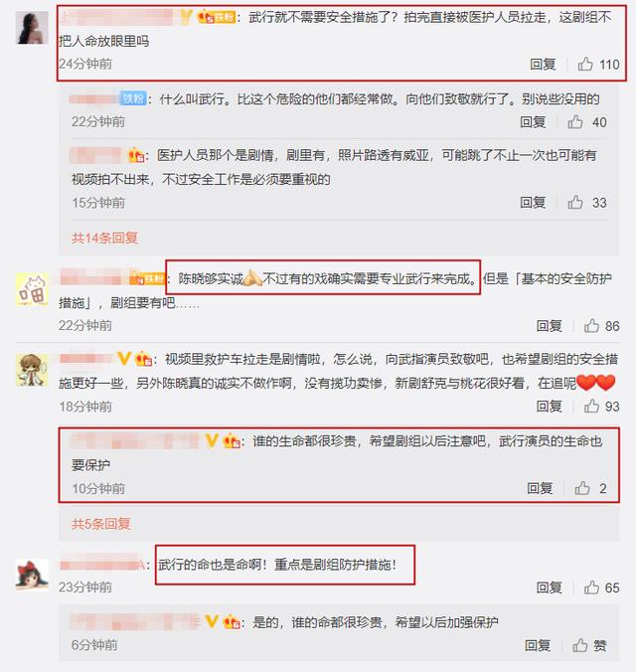Click 回复 on the 15分钟前 reply

(x=533, y=202)
